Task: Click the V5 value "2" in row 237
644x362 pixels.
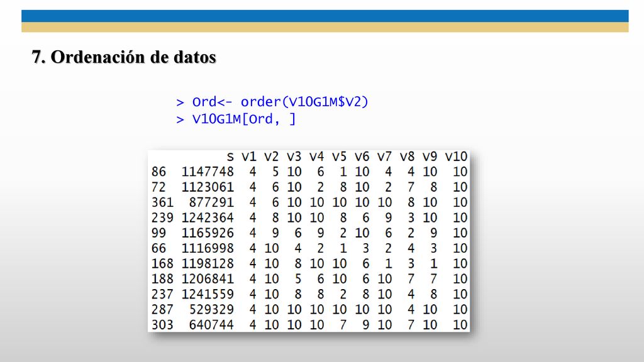Action: click(x=343, y=294)
